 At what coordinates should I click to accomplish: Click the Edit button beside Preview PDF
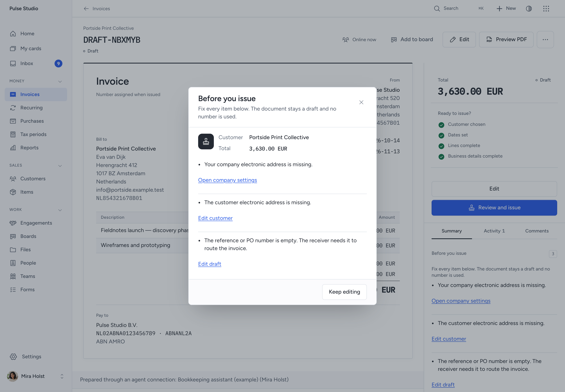click(459, 40)
